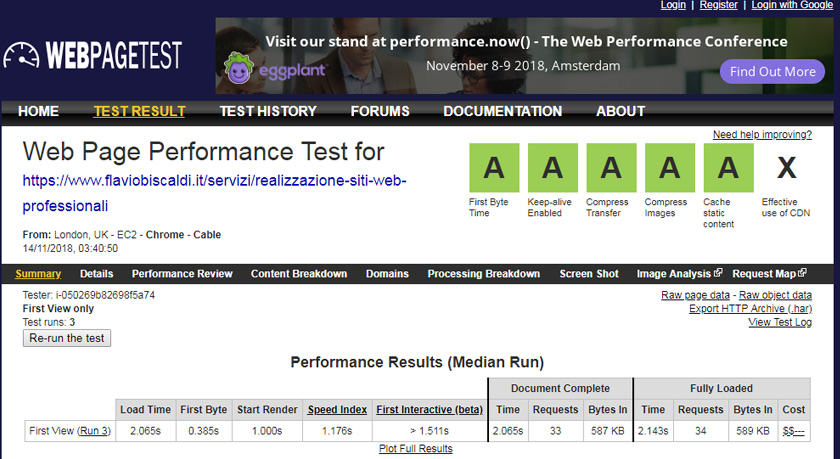Viewport: 840px width, 459px height.
Task: Go to TEST HISTORY
Action: click(268, 111)
